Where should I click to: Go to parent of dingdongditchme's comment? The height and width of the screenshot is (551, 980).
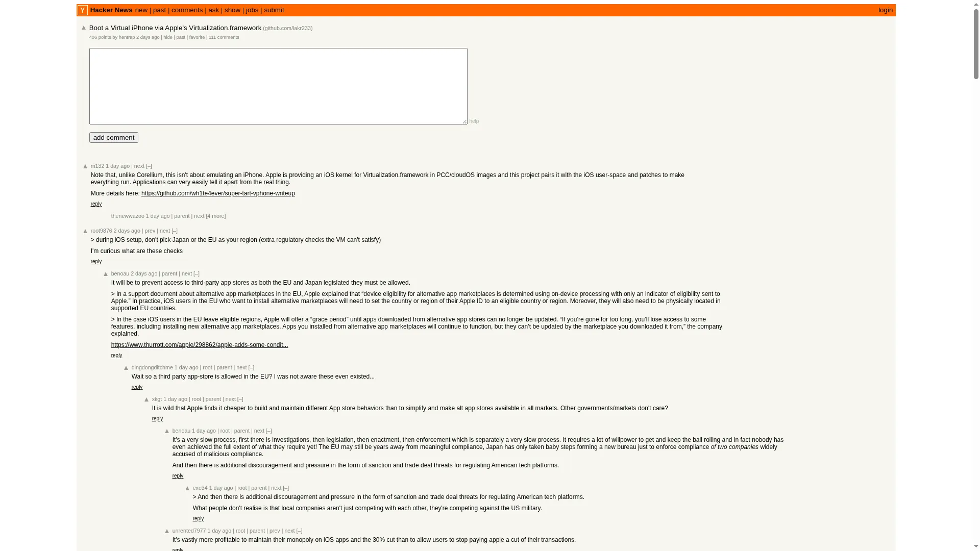[x=224, y=367]
